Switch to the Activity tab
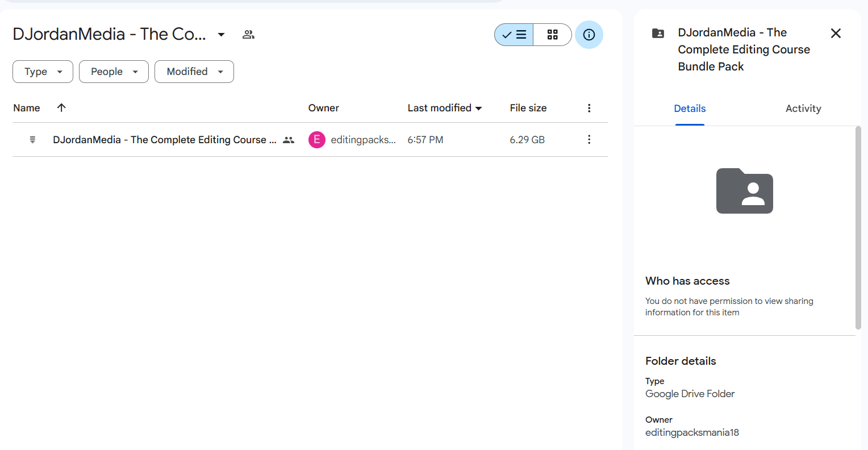The height and width of the screenshot is (450, 868). tap(803, 109)
